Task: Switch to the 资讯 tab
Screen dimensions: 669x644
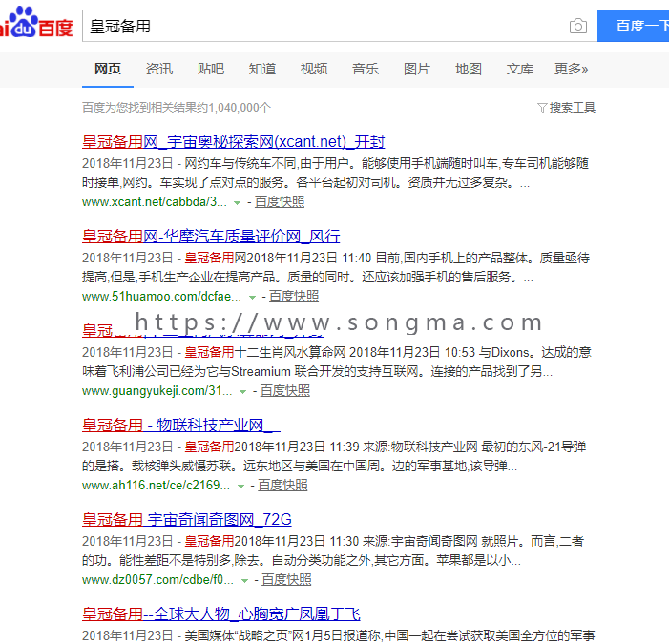Action: coord(159,69)
